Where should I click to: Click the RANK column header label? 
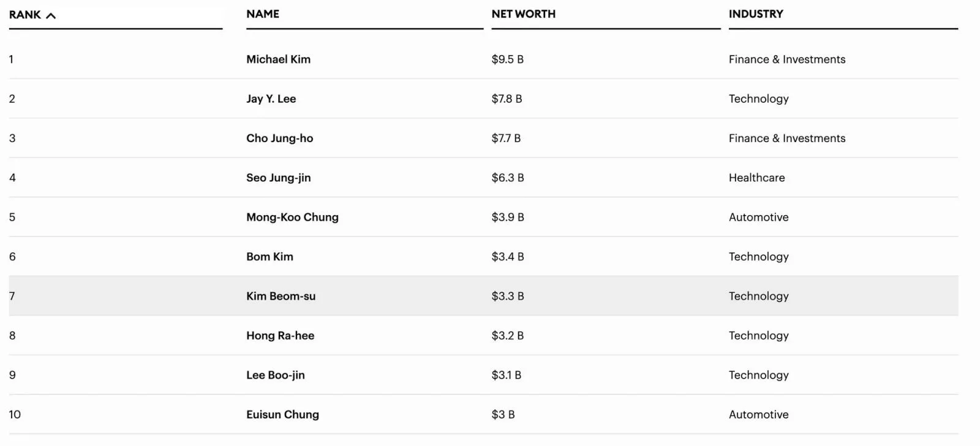(25, 15)
